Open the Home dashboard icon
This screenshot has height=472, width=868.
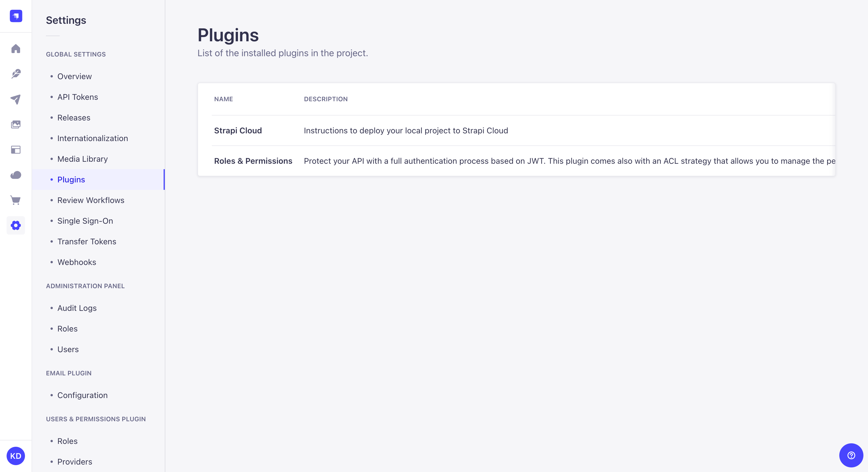point(15,49)
